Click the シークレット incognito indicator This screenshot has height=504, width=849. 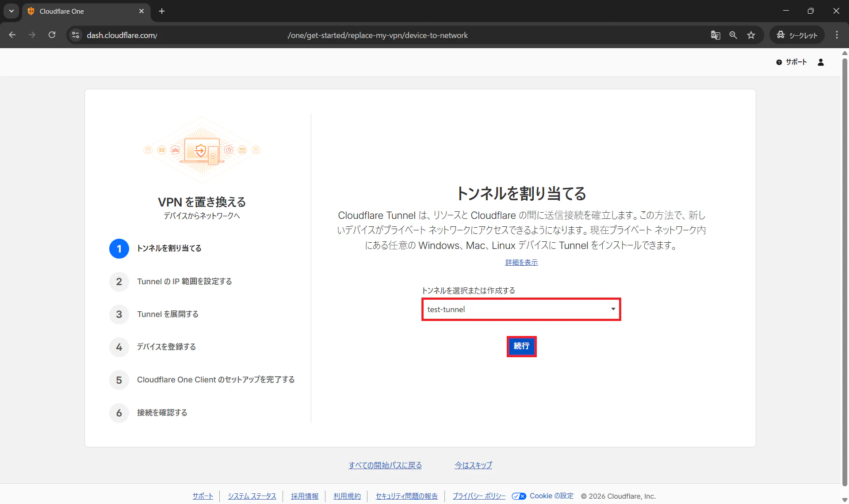coord(797,35)
